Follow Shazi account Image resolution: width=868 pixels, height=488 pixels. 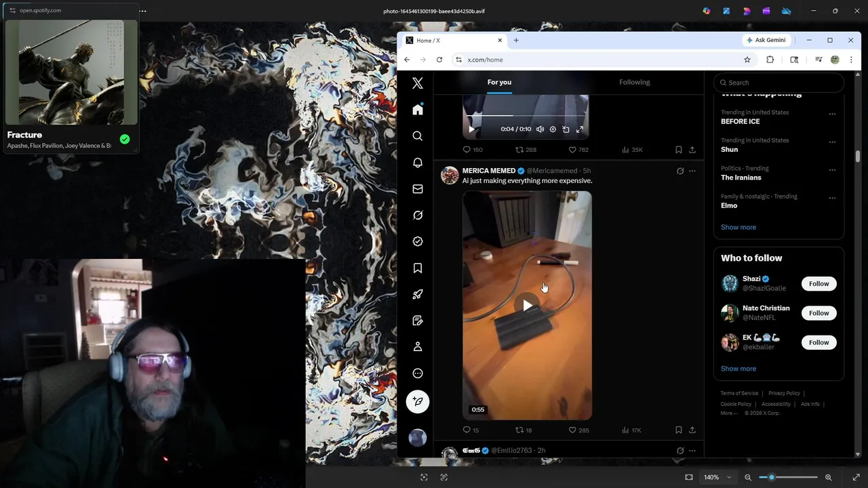pyautogui.click(x=818, y=284)
